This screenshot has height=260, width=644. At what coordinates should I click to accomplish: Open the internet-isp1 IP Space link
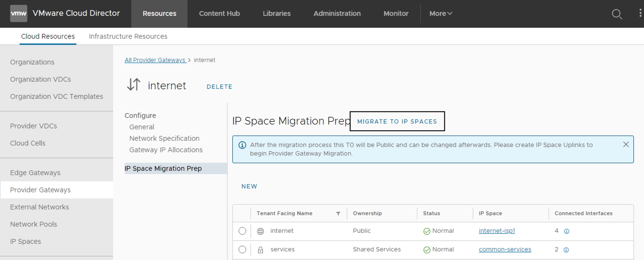[497, 231]
